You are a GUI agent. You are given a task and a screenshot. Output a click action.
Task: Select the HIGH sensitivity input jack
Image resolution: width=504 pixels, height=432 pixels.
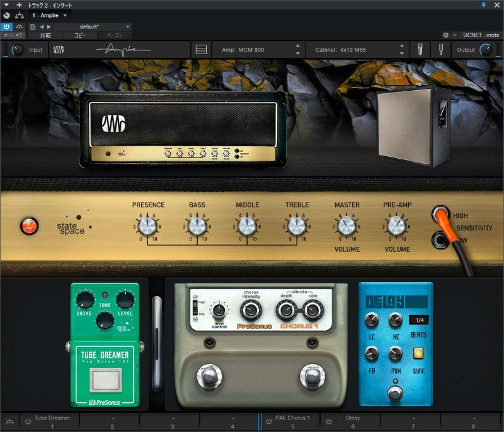pyautogui.click(x=440, y=214)
